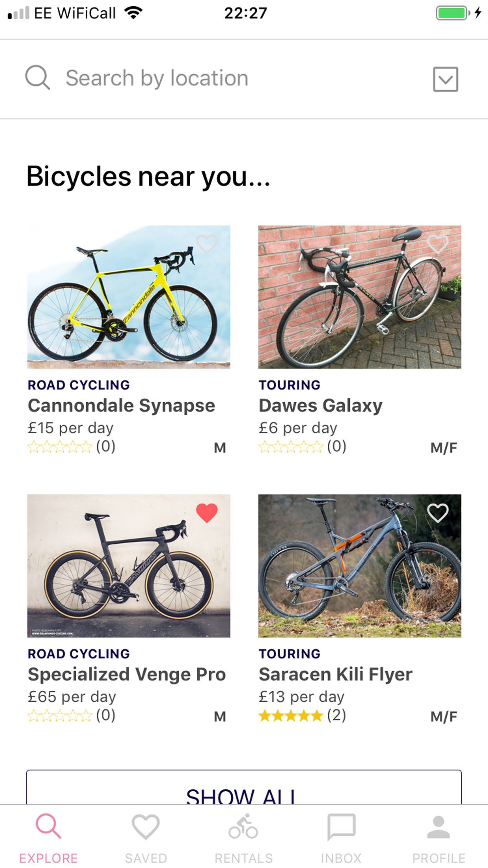Image resolution: width=488 pixels, height=868 pixels.
Task: View the Dawes Galaxy bike photo
Action: click(x=360, y=297)
